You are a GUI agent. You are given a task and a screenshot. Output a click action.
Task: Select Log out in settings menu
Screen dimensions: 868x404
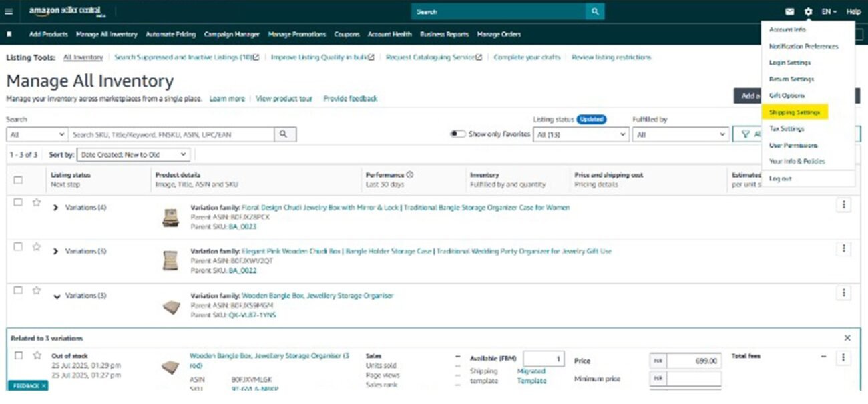780,179
